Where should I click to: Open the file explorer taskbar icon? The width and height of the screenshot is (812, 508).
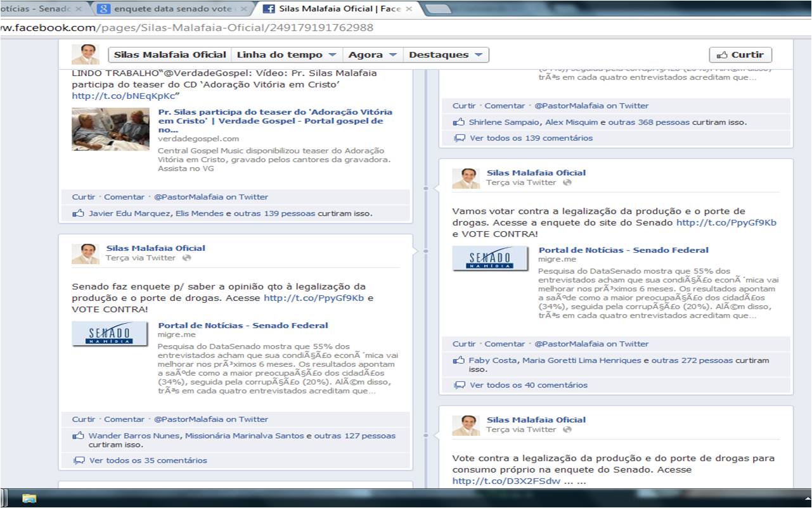[x=29, y=498]
